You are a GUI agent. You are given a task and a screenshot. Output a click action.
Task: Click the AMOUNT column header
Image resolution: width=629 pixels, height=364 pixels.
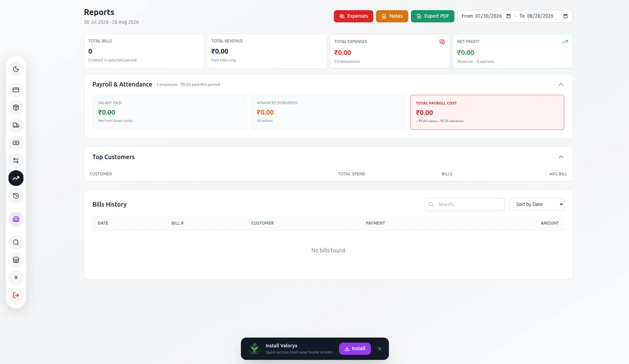click(550, 223)
